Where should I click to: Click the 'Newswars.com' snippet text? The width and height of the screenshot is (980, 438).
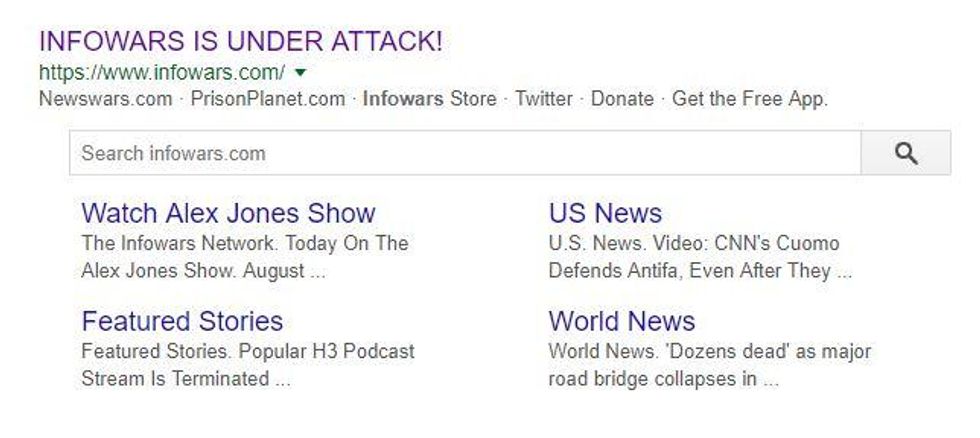click(x=105, y=99)
